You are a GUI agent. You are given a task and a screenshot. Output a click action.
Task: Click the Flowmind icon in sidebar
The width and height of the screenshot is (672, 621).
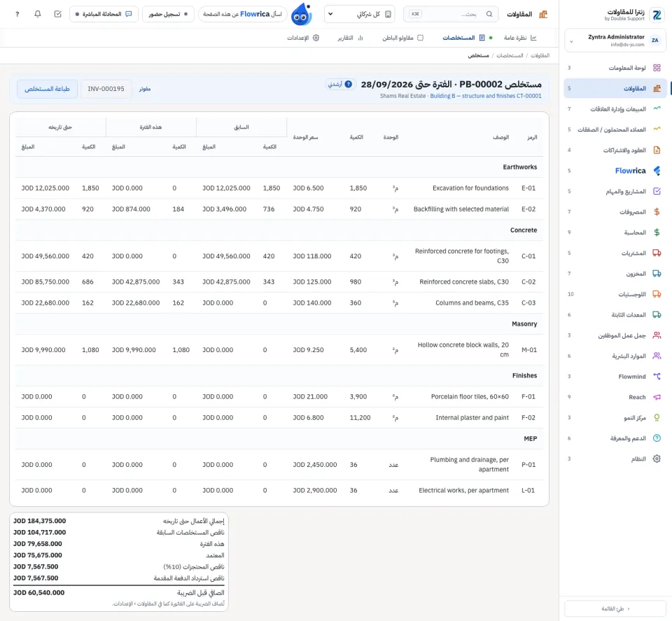click(657, 376)
